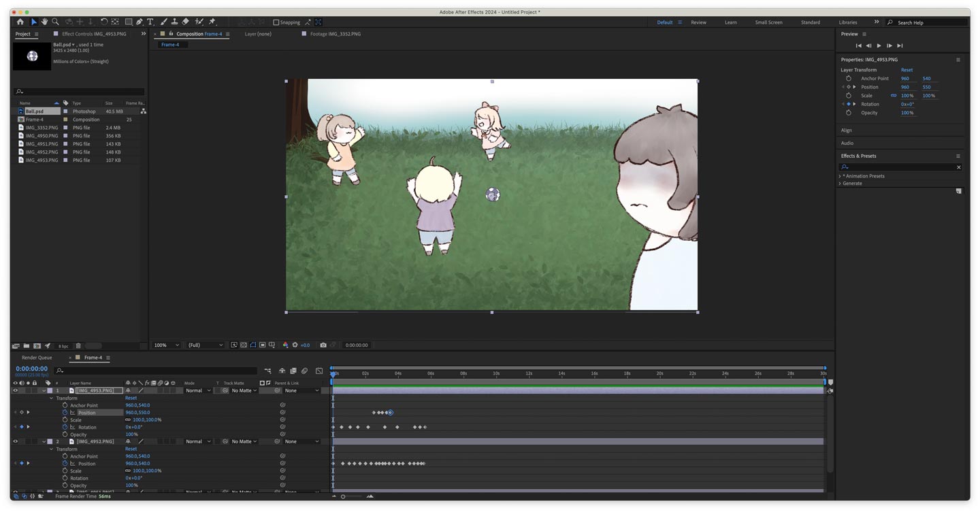Toggle the Scale constrain proportions link in Properties
This screenshot has height=512, width=980.
894,96
